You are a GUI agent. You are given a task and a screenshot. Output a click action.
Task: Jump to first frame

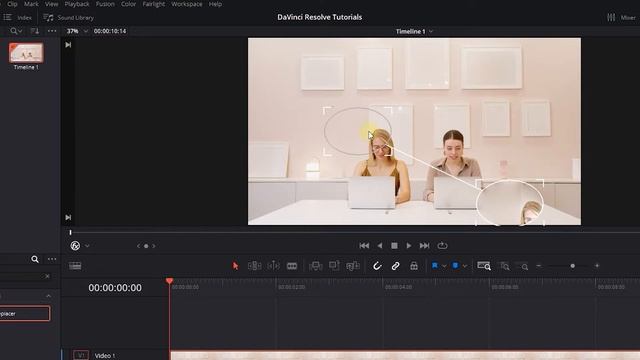(x=364, y=246)
